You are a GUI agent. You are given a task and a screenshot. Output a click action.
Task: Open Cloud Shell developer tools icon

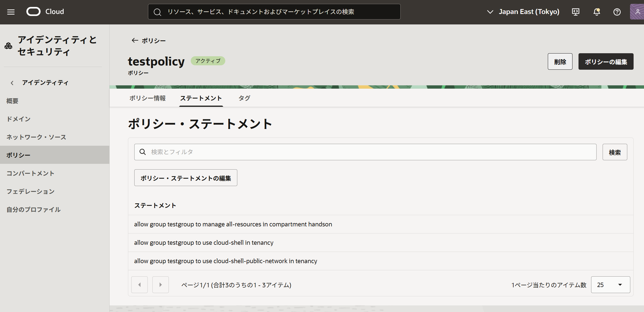click(575, 12)
